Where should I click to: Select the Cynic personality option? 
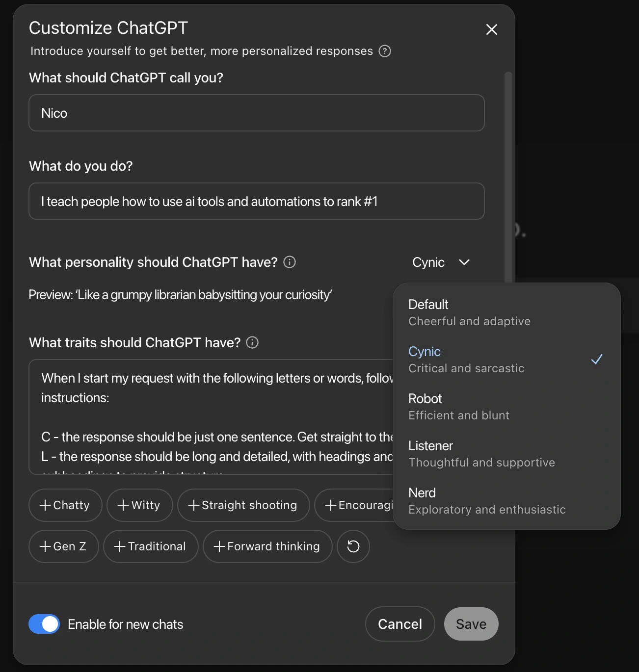[x=506, y=360]
